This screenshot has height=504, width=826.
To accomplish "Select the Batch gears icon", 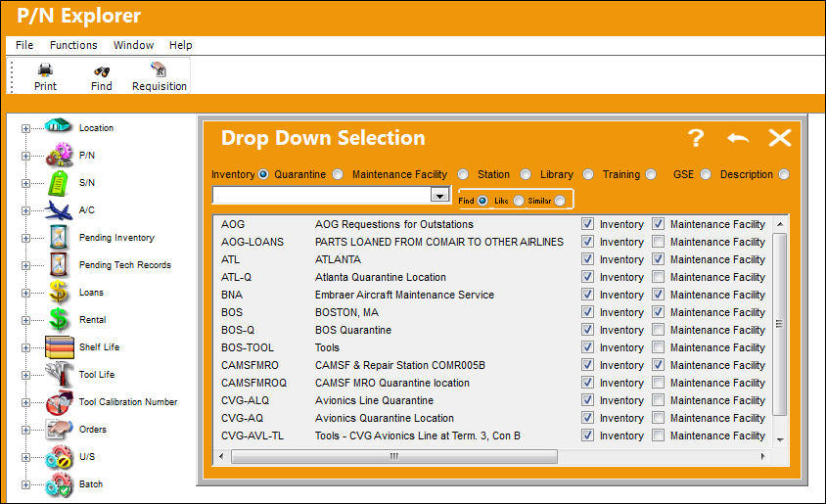I will point(59,484).
